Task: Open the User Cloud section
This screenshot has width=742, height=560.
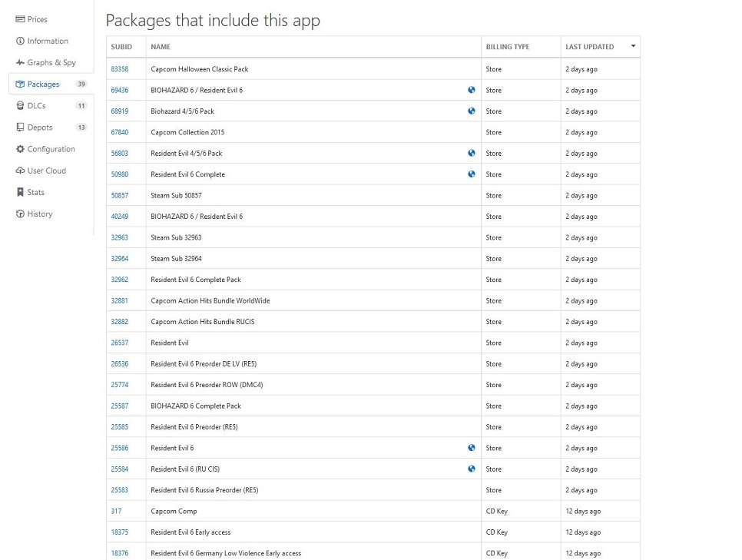Action: (x=46, y=171)
